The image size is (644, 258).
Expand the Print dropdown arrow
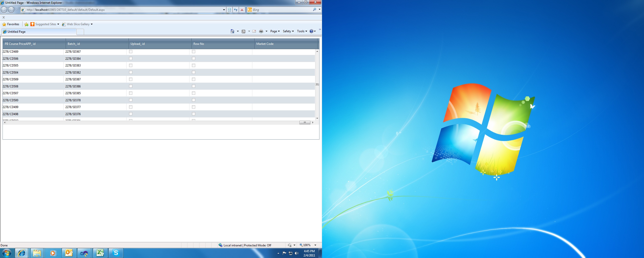[266, 31]
